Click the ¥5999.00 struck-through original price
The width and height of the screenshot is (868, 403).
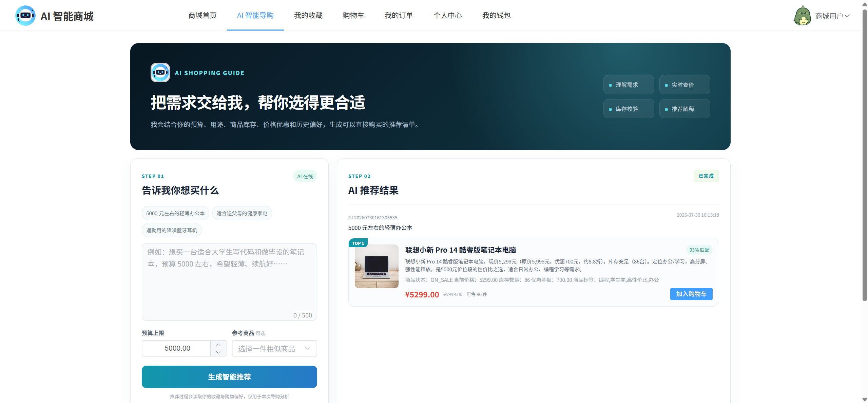[x=452, y=294]
